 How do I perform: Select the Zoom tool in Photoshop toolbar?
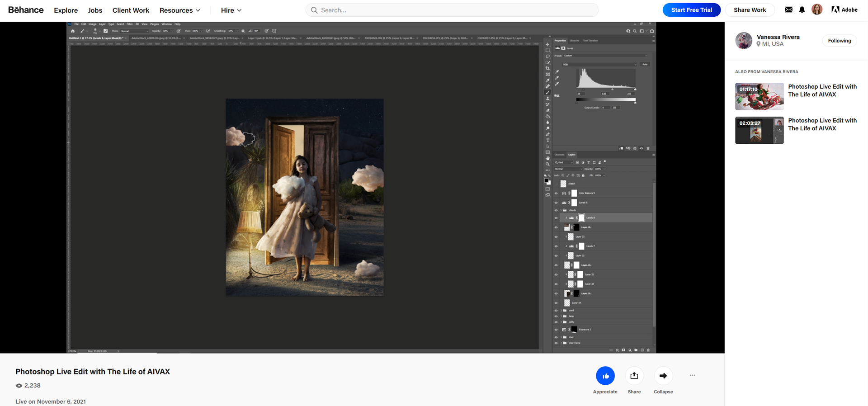coord(547,164)
